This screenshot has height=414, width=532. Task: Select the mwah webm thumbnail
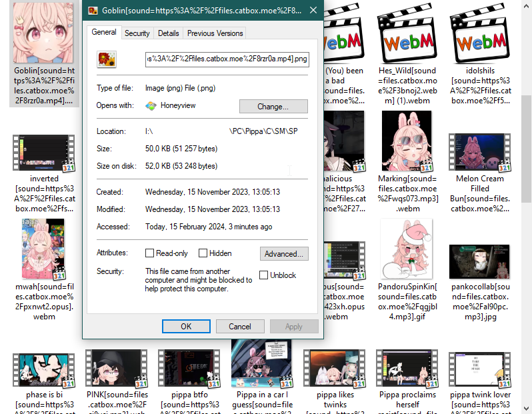click(x=43, y=249)
